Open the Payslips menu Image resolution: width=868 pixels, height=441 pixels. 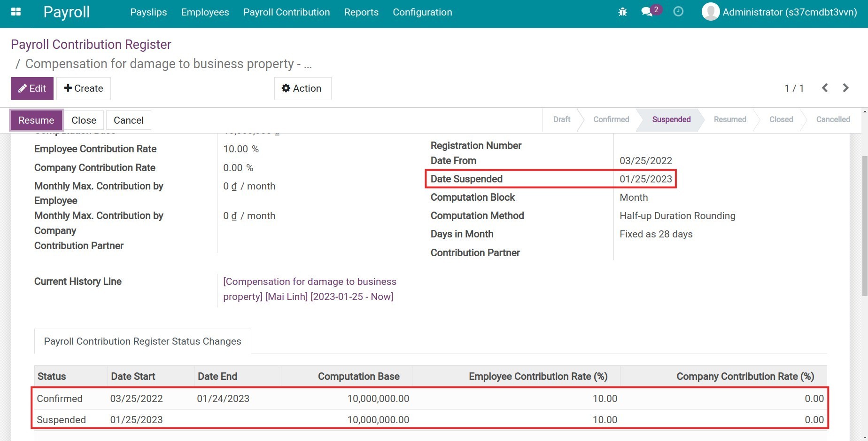click(148, 12)
